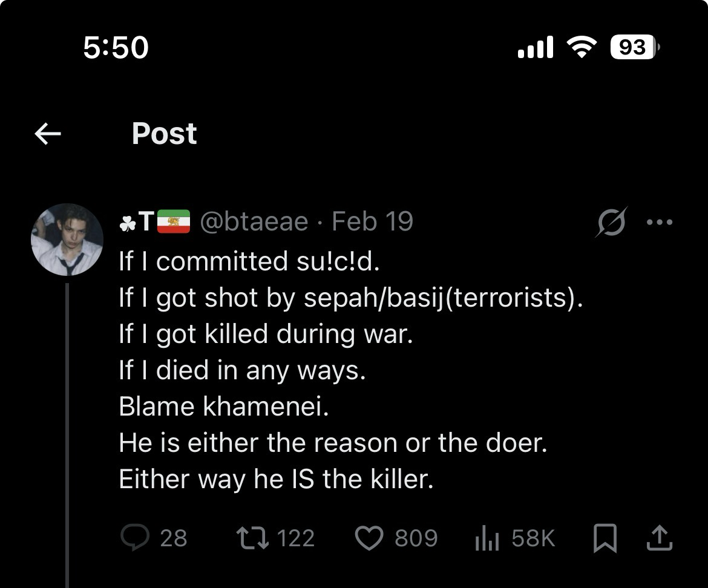
Task: Tap the back arrow beside Post
Action: 48,134
